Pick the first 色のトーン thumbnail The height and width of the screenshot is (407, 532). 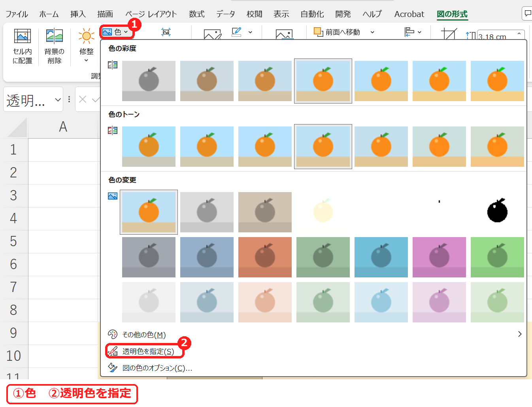(149, 147)
